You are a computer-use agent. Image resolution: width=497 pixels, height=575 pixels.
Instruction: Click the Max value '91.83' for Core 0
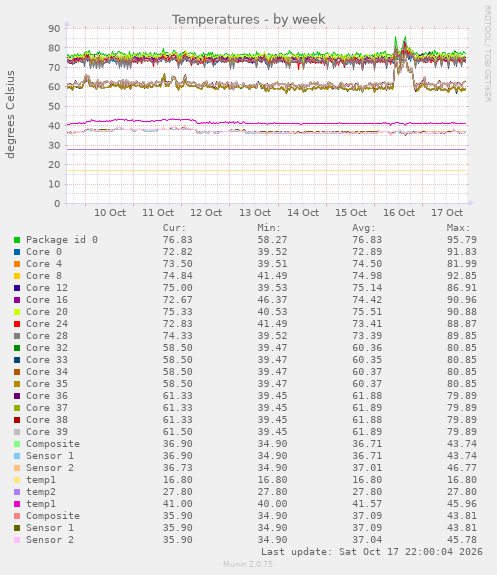pyautogui.click(x=462, y=252)
